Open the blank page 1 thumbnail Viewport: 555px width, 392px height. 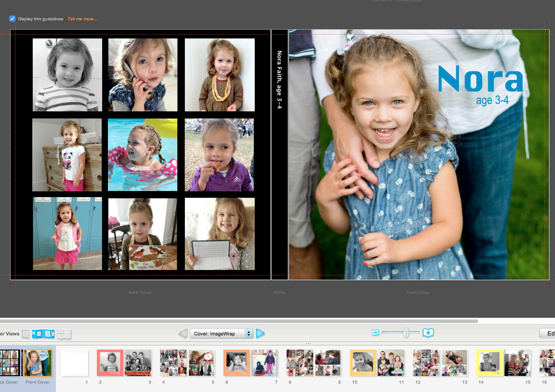[76, 364]
